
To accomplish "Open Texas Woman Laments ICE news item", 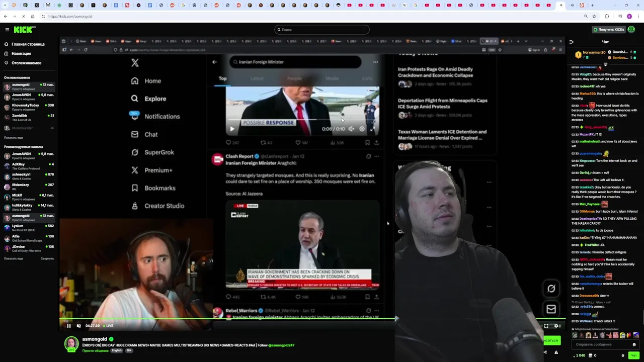I will [x=442, y=139].
